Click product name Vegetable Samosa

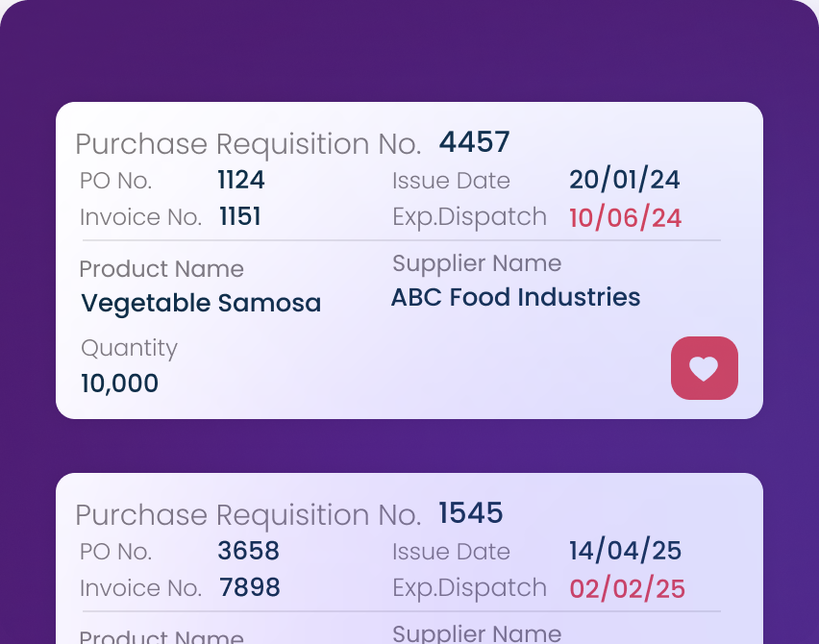pyautogui.click(x=201, y=304)
